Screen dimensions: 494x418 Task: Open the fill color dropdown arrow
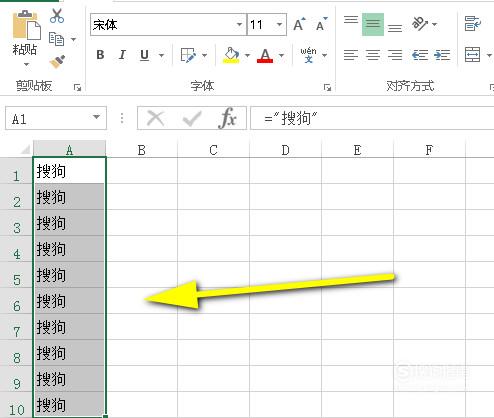[x=247, y=55]
